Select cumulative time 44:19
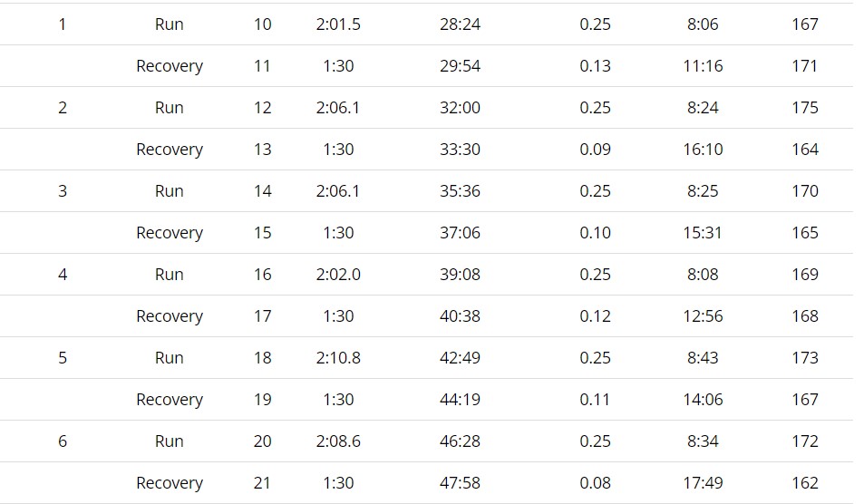864x504 pixels. click(460, 400)
